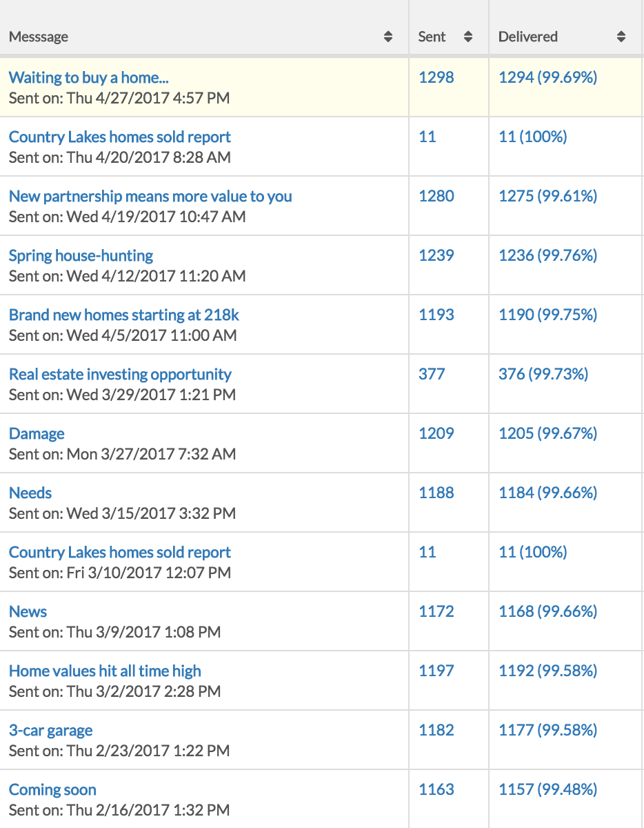Open the 'Spring house-hunting' message
The width and height of the screenshot is (644, 828).
[81, 255]
